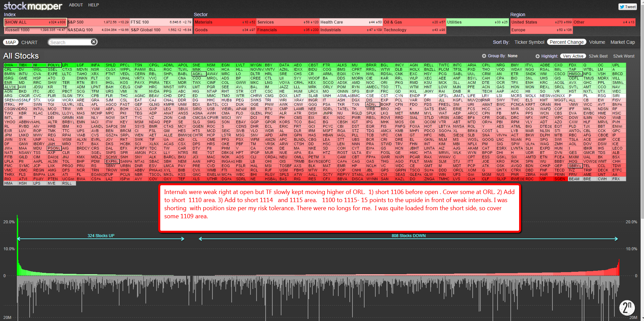Filter by the Technology sector
Image resolution: width=644 pixels, height=321 pixels.
point(414,30)
